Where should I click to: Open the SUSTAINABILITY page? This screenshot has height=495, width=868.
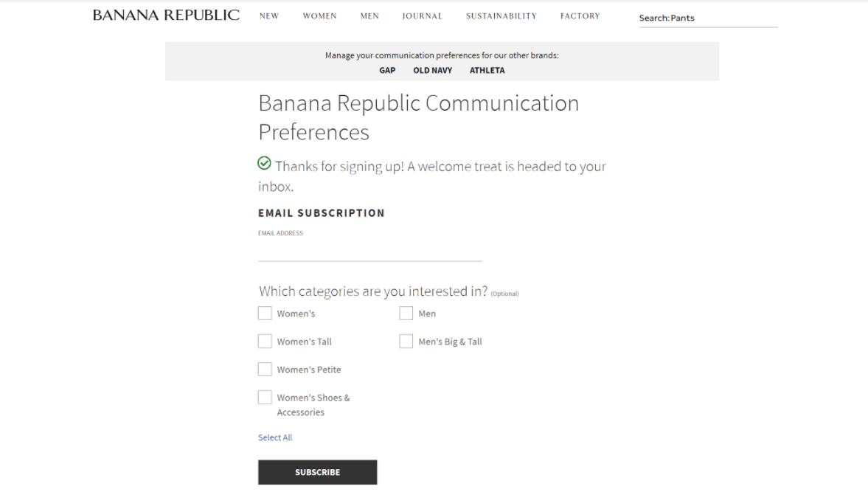[501, 16]
